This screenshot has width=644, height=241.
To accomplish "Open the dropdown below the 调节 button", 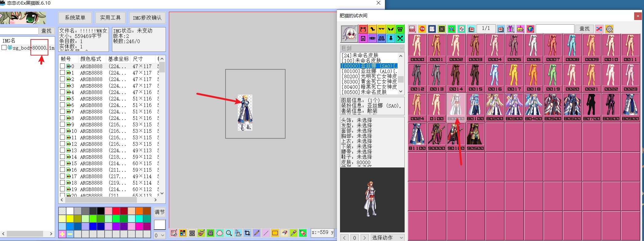I will [x=159, y=235].
